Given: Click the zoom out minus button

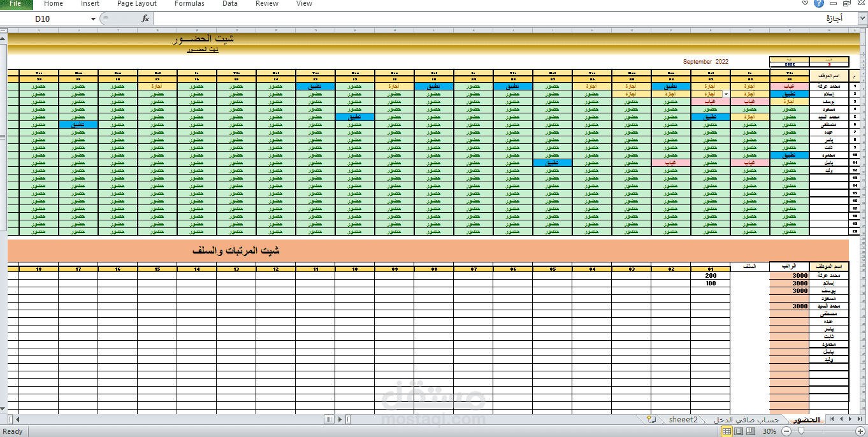Looking at the screenshot, I should 786,431.
